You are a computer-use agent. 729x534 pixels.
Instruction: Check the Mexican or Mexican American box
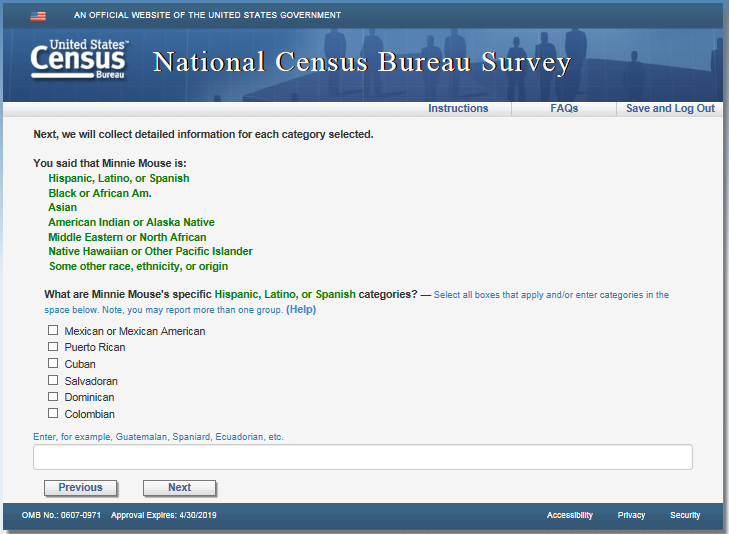(53, 330)
